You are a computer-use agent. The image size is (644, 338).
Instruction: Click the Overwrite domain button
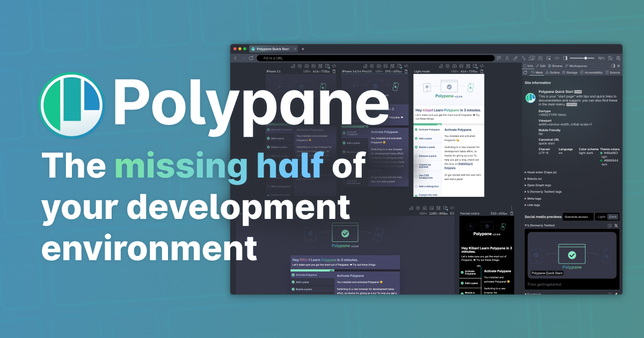tap(578, 217)
